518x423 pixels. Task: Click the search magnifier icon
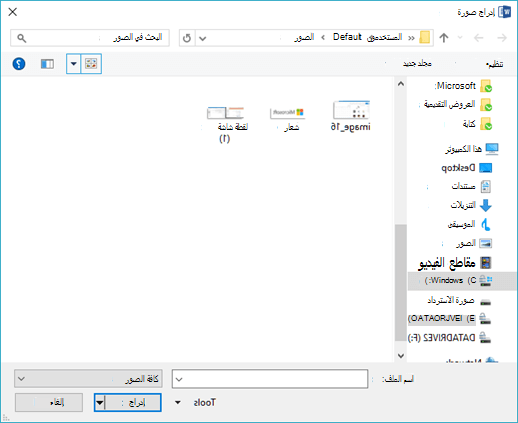pos(22,38)
